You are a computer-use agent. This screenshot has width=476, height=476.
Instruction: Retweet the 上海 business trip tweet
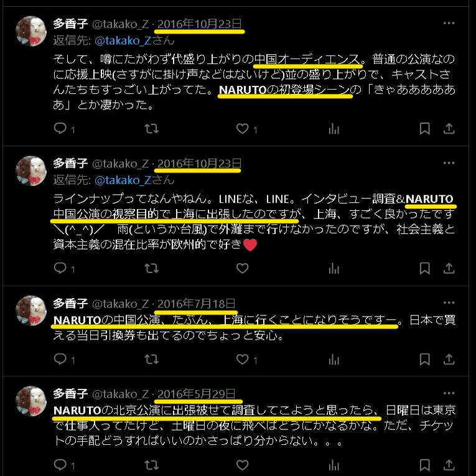coord(151,268)
